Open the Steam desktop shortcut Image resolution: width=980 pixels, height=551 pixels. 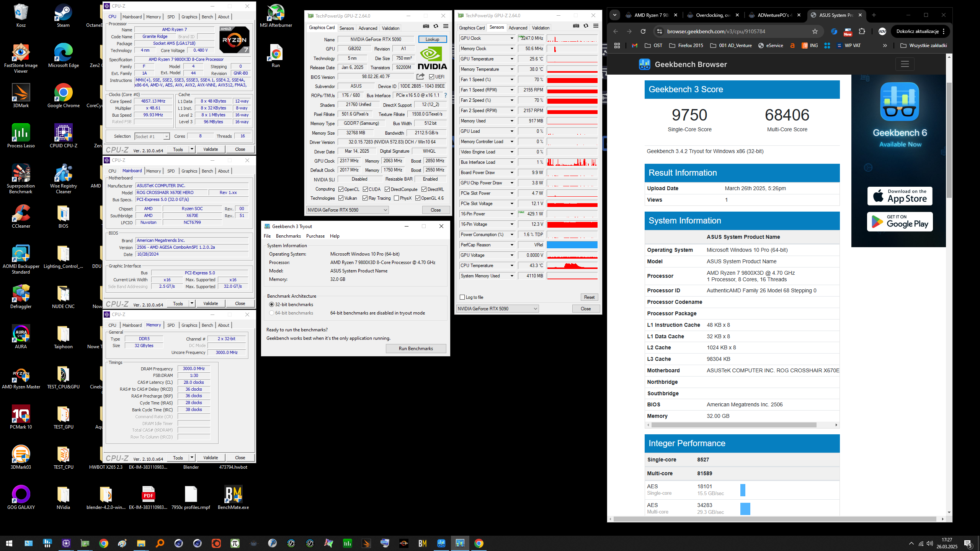[63, 16]
